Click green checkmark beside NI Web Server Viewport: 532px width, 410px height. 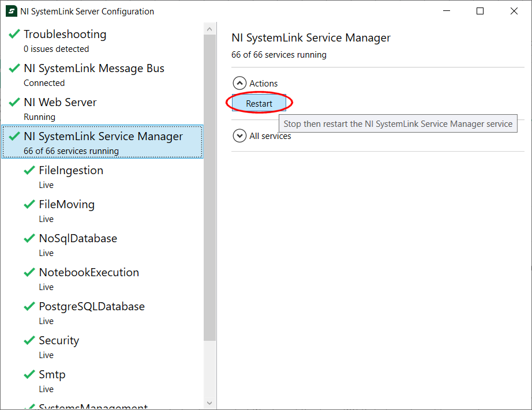(14, 101)
